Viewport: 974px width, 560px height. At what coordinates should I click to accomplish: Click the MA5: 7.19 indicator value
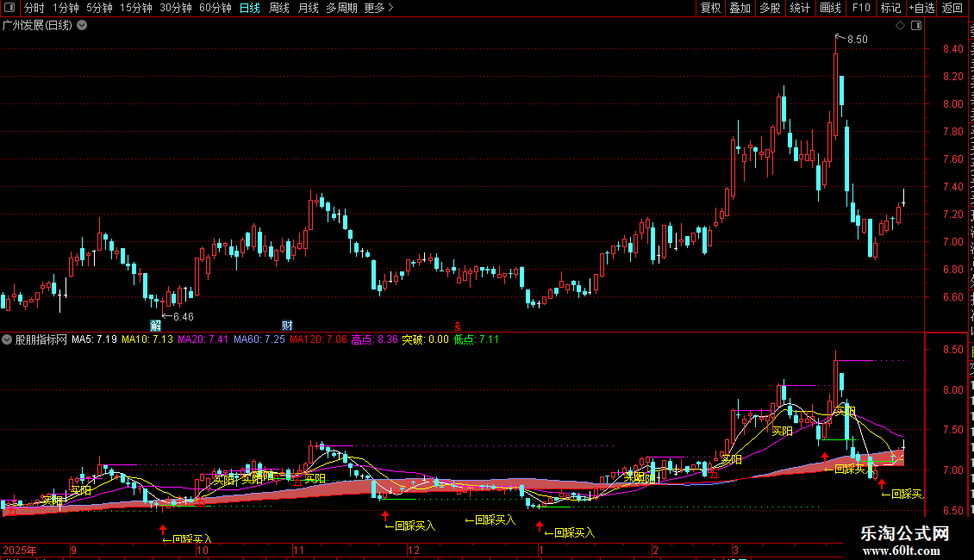[94, 339]
